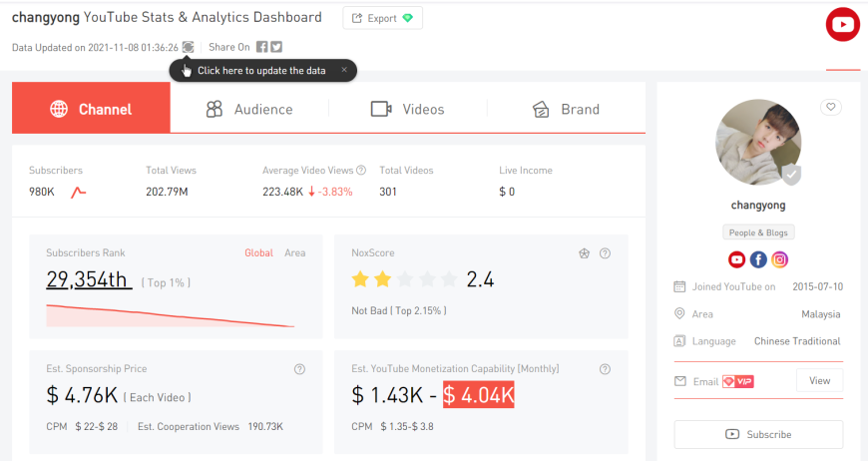Click the subscribers trend chart icon
This screenshot has height=461, width=868.
coord(78,192)
